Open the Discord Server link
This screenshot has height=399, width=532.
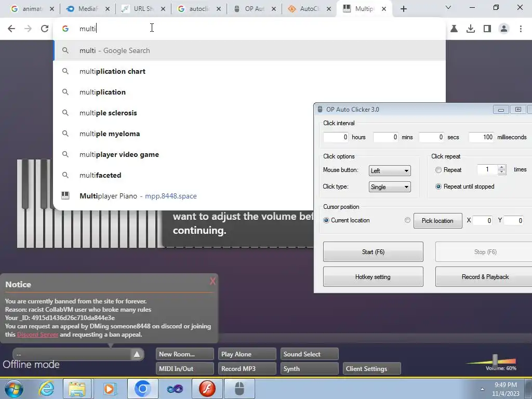pyautogui.click(x=37, y=335)
